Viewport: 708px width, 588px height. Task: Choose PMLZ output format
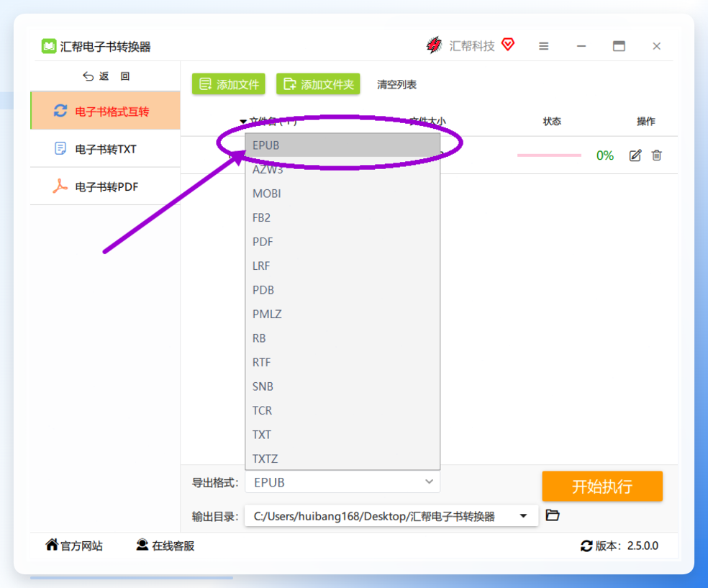point(342,314)
